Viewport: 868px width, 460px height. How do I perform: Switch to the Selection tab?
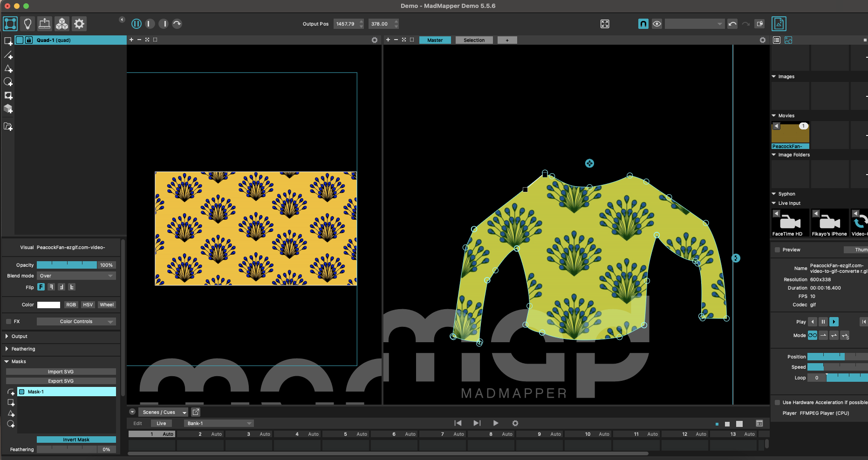474,40
